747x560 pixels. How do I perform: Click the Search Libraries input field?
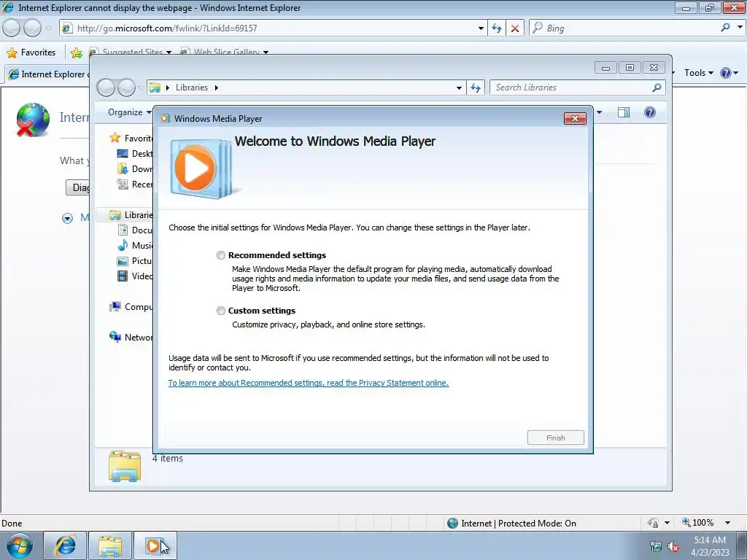tap(571, 87)
